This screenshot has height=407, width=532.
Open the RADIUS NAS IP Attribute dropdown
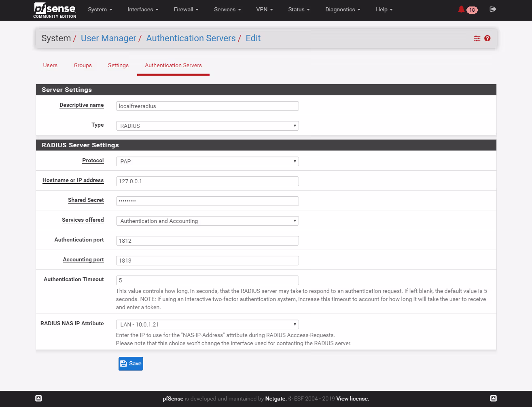pyautogui.click(x=207, y=324)
